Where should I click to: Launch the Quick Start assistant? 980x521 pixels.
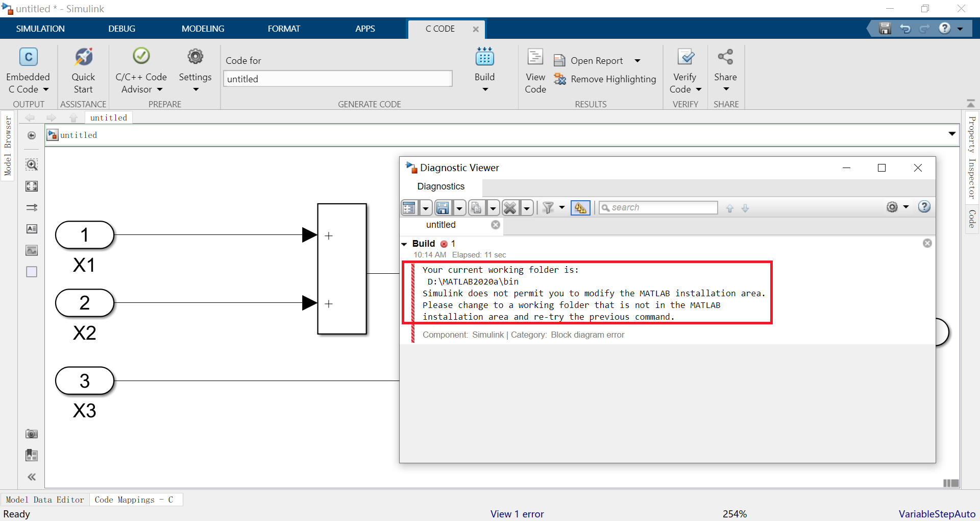click(x=83, y=70)
